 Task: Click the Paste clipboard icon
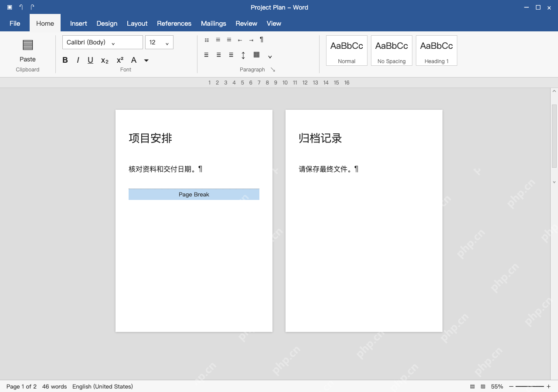27,45
